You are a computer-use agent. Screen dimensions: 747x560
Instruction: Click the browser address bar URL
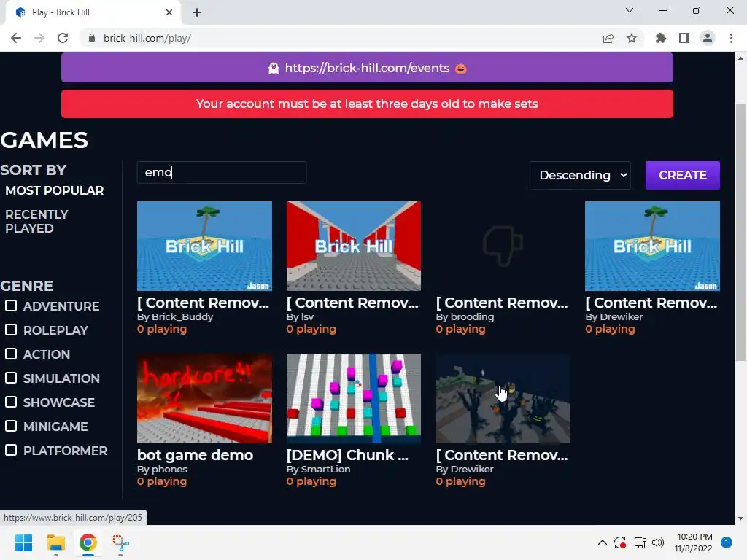(x=147, y=38)
